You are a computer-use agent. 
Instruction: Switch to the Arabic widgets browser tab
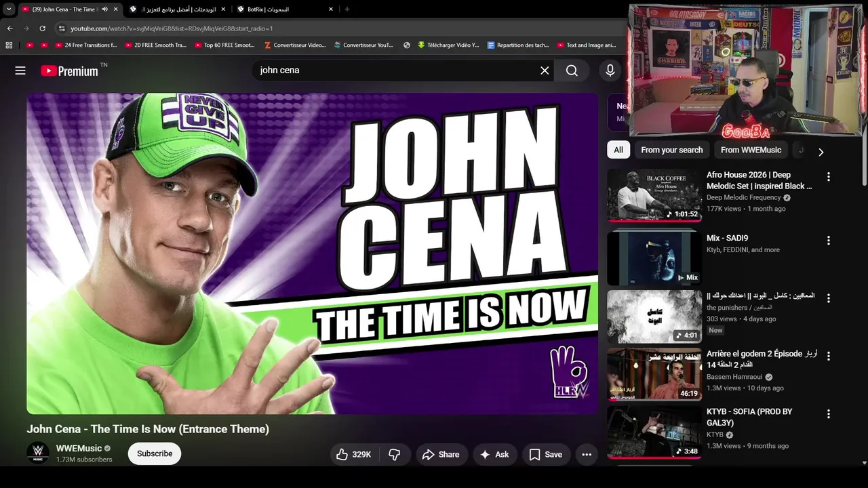(177, 9)
